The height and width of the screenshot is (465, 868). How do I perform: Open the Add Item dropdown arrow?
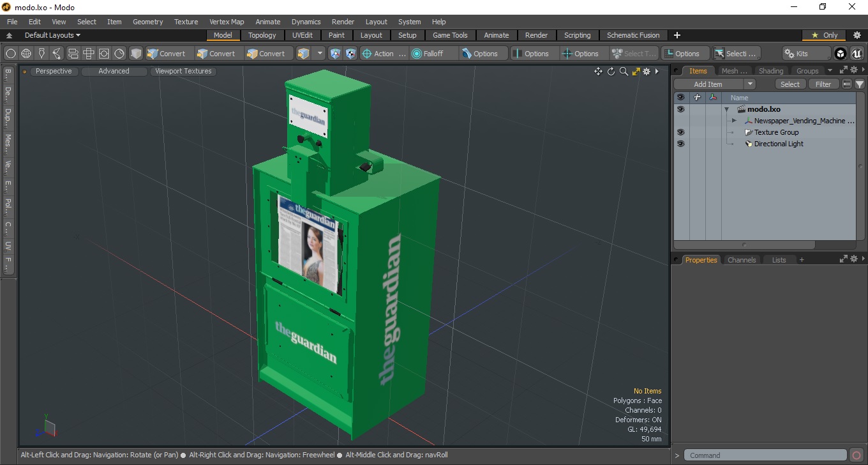click(750, 84)
